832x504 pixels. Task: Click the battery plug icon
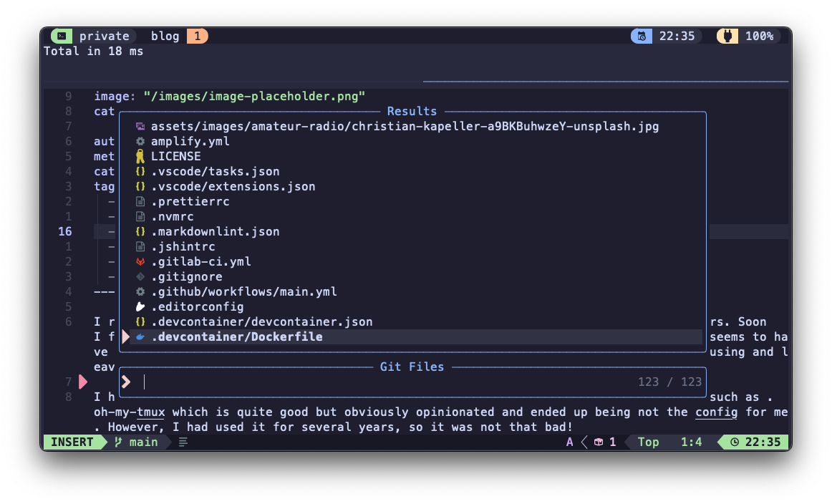pyautogui.click(x=727, y=36)
